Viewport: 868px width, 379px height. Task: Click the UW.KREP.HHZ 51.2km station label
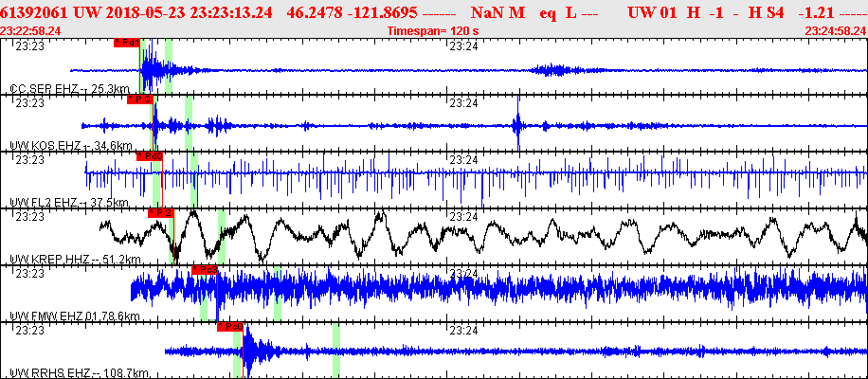[75, 260]
